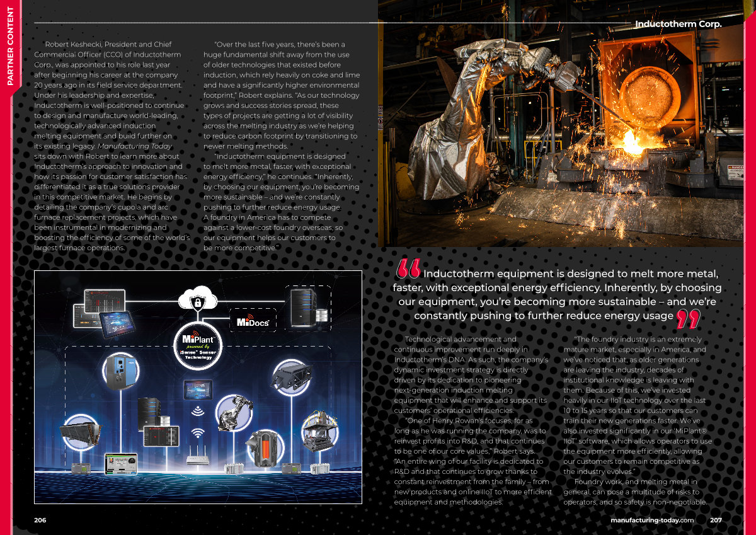Click page number 206
This screenshot has height=535, width=756.
(x=40, y=520)
